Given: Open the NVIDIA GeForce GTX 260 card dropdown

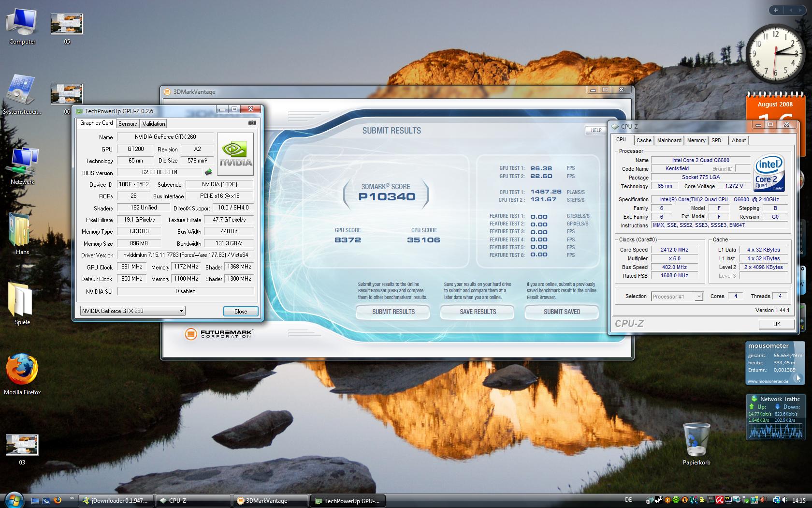Looking at the screenshot, I should tap(132, 311).
